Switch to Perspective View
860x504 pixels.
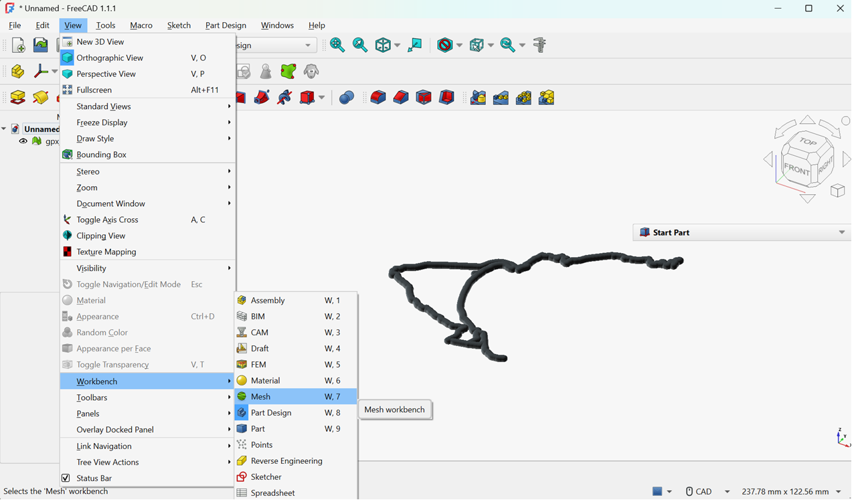[147, 74]
